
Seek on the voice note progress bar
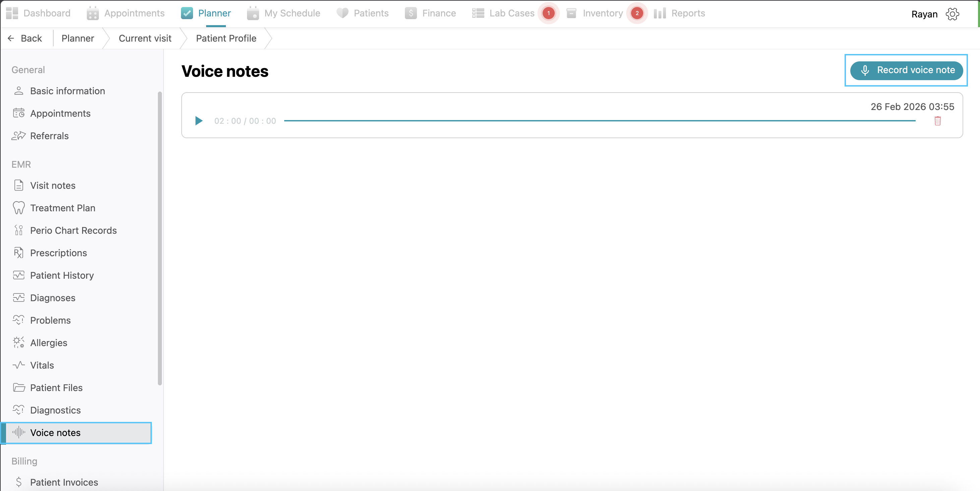[599, 121]
